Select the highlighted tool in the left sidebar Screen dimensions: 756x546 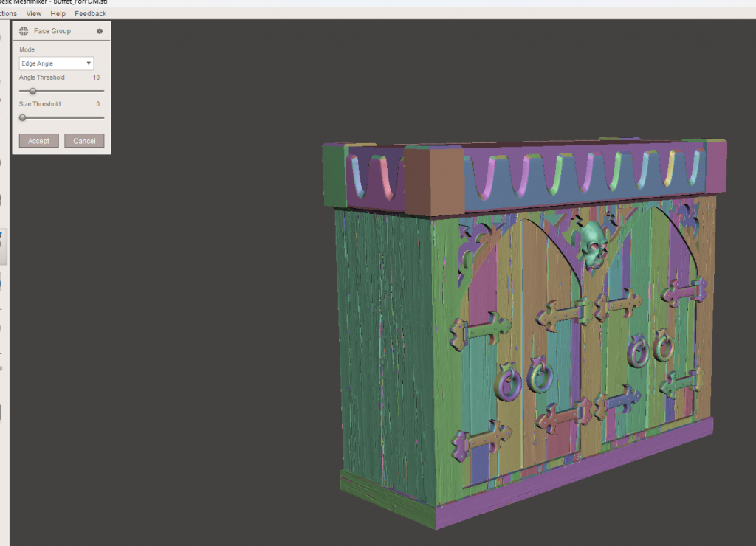tap(3, 247)
